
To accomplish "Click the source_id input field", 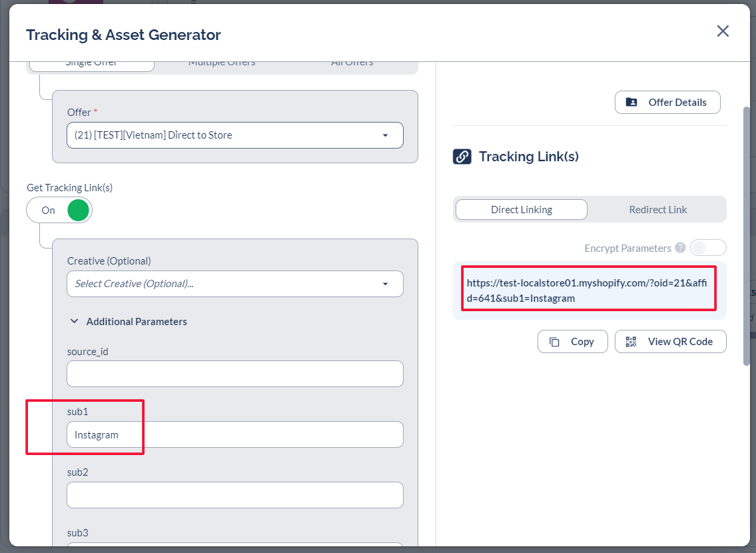I will 234,374.
